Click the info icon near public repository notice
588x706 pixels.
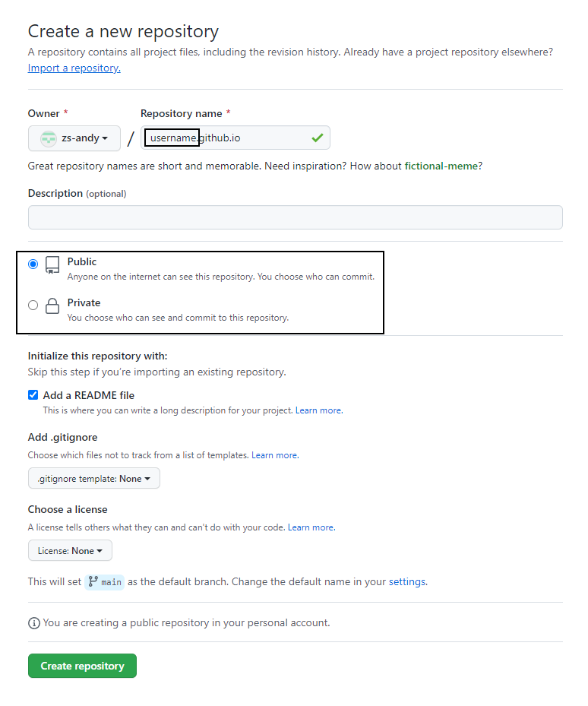coord(34,623)
